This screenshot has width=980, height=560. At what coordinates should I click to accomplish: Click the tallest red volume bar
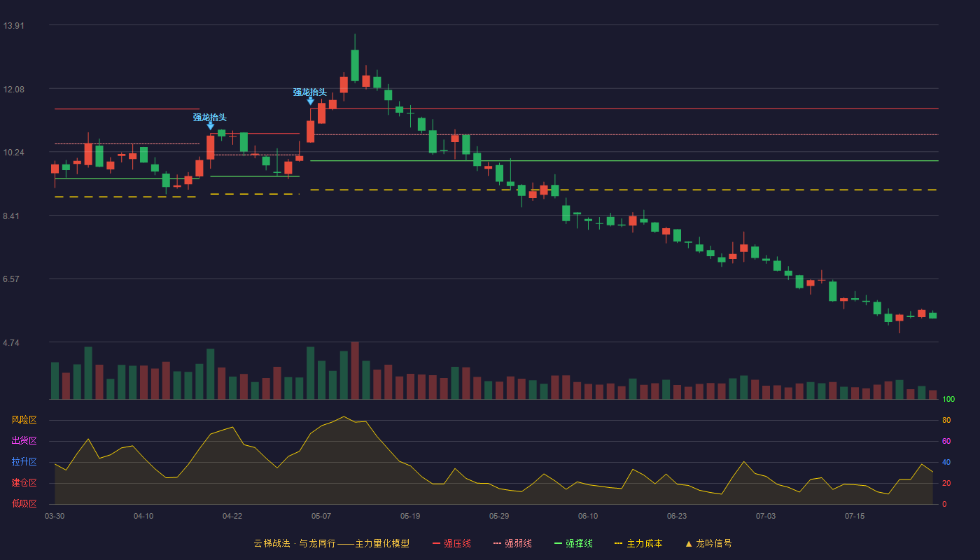(355, 370)
